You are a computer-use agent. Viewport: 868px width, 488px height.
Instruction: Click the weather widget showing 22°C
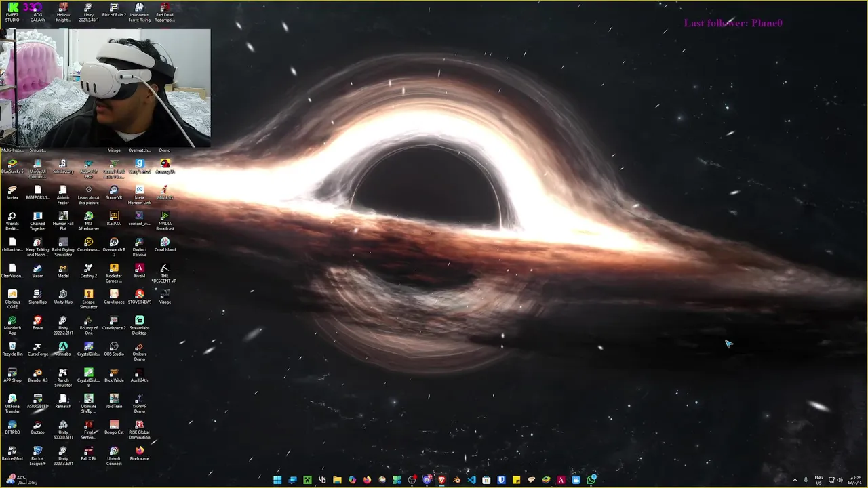[18, 480]
